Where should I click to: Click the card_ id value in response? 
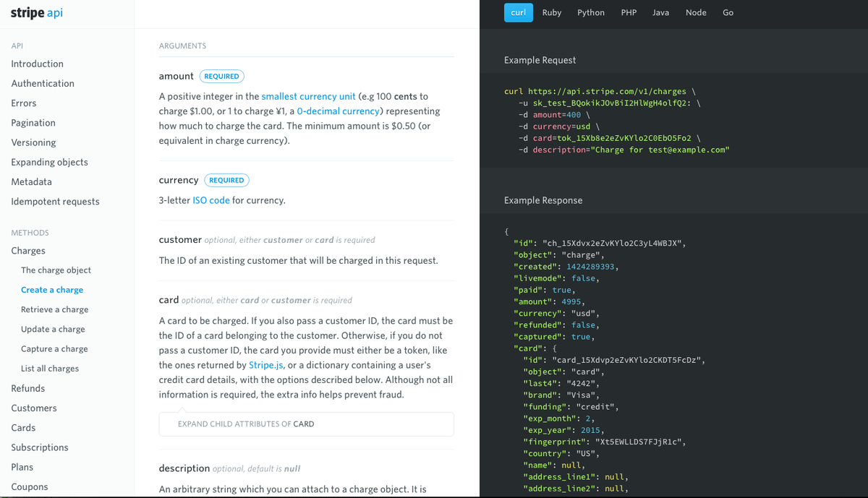click(x=626, y=359)
